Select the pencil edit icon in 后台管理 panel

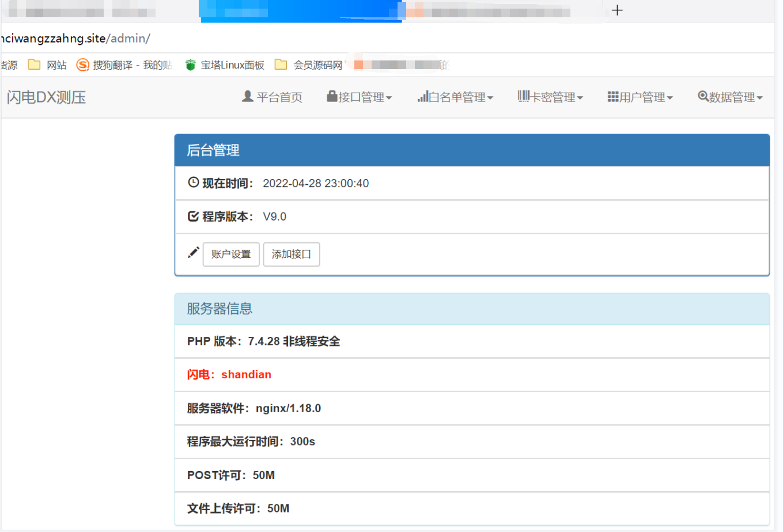(192, 252)
